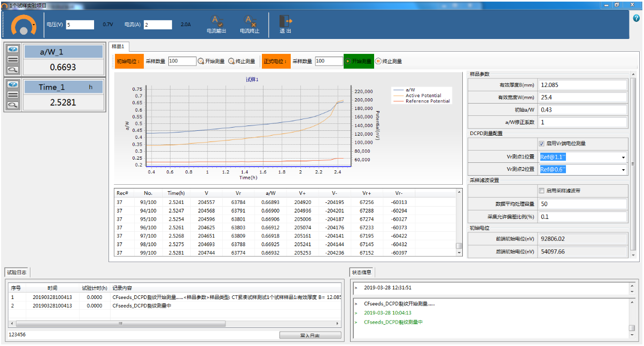Screen dimensions: 644x346
Task: Click the blue help icon in the top-right corner
Action: click(x=636, y=18)
